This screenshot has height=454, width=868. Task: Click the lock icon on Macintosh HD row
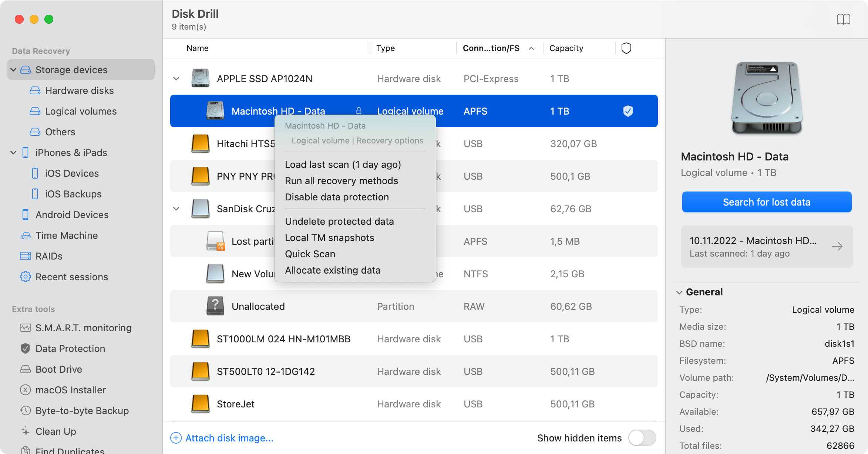click(x=359, y=111)
